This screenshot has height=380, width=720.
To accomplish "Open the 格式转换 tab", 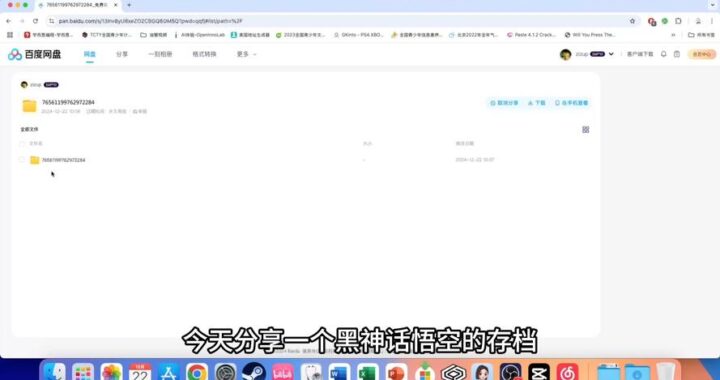I will (204, 54).
